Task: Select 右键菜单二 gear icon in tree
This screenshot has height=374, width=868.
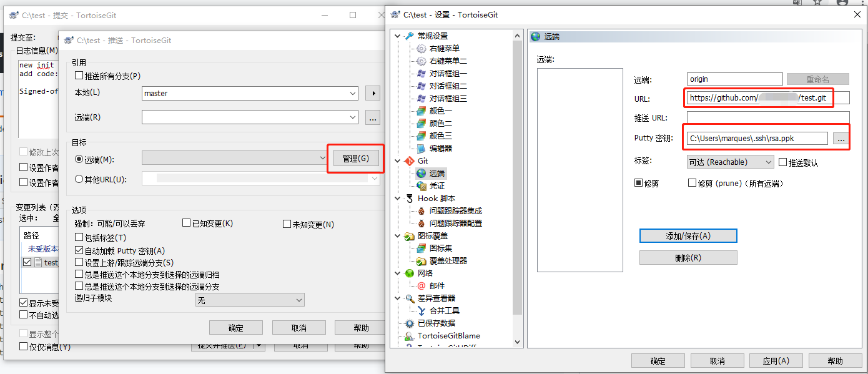Action: tap(422, 61)
